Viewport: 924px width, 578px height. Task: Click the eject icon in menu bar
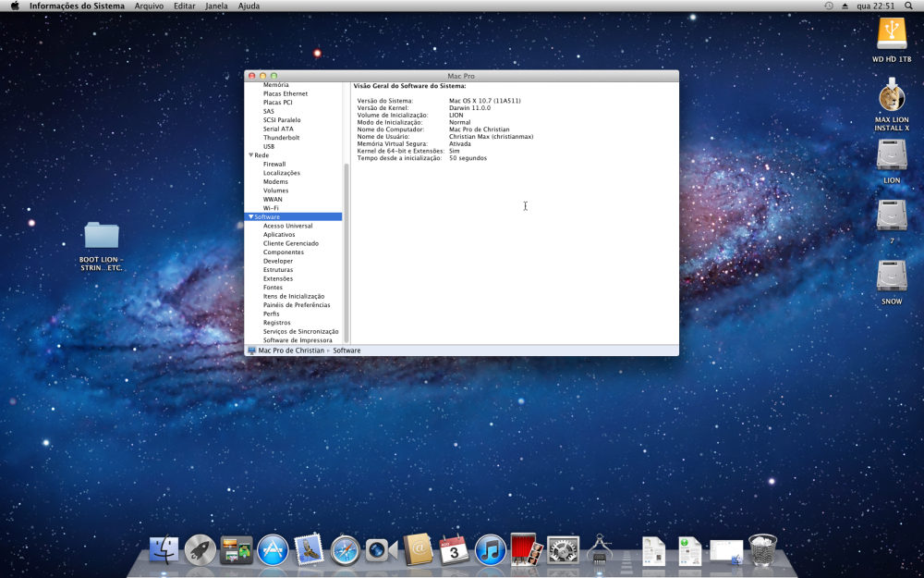click(x=845, y=6)
